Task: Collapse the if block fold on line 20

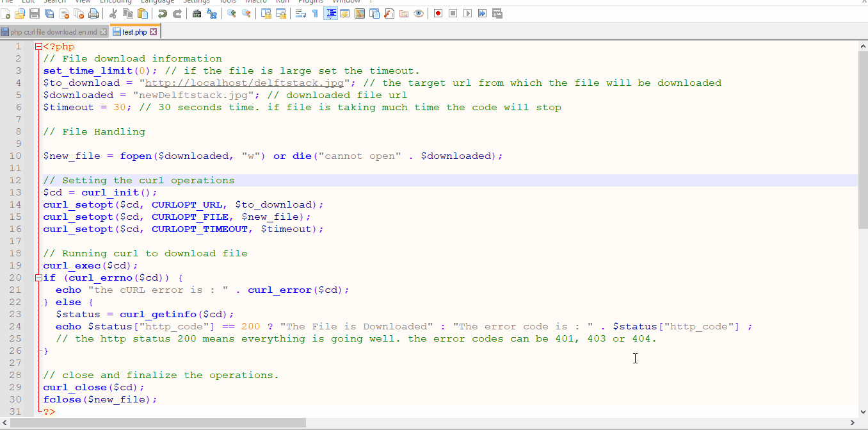Action: (x=39, y=277)
